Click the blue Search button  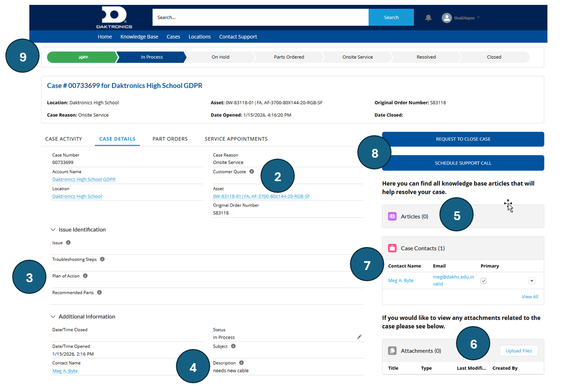tap(392, 17)
